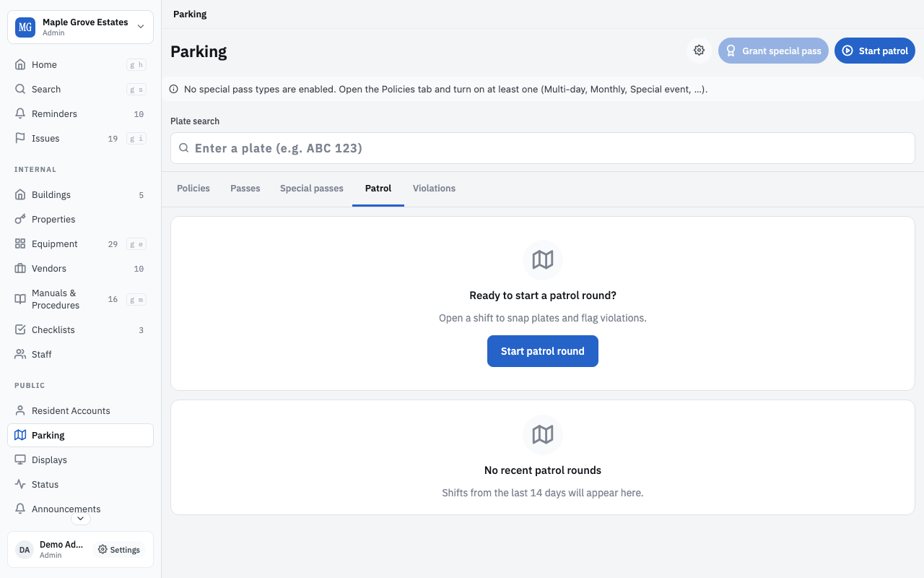Open Properties from the sidebar
The image size is (924, 578).
[80, 219]
